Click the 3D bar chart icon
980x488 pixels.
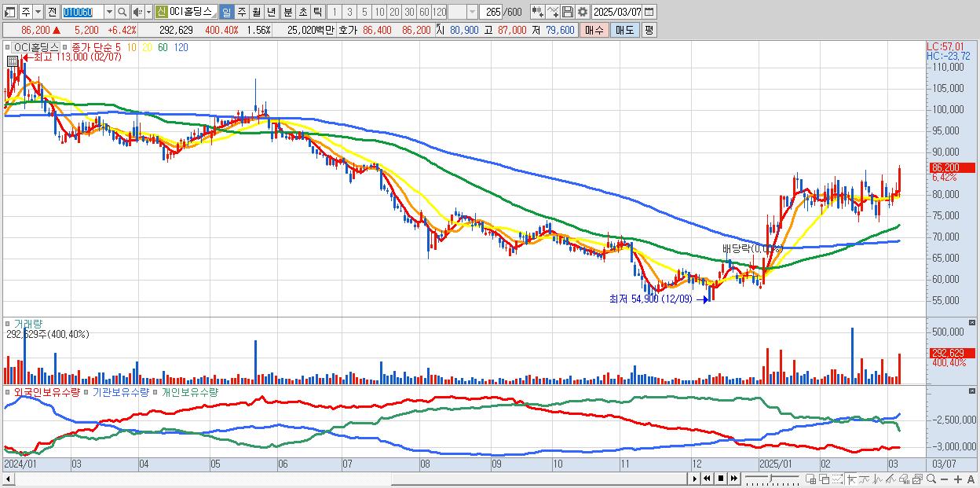(904, 479)
